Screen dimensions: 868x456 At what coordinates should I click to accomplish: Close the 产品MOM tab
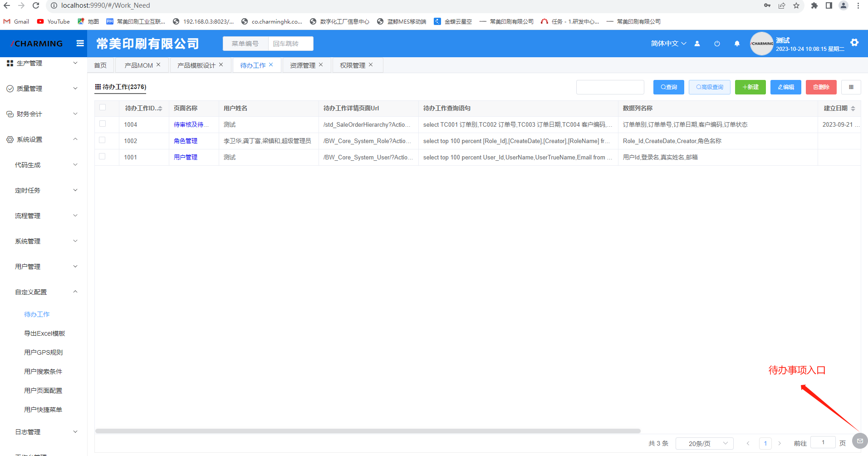158,65
